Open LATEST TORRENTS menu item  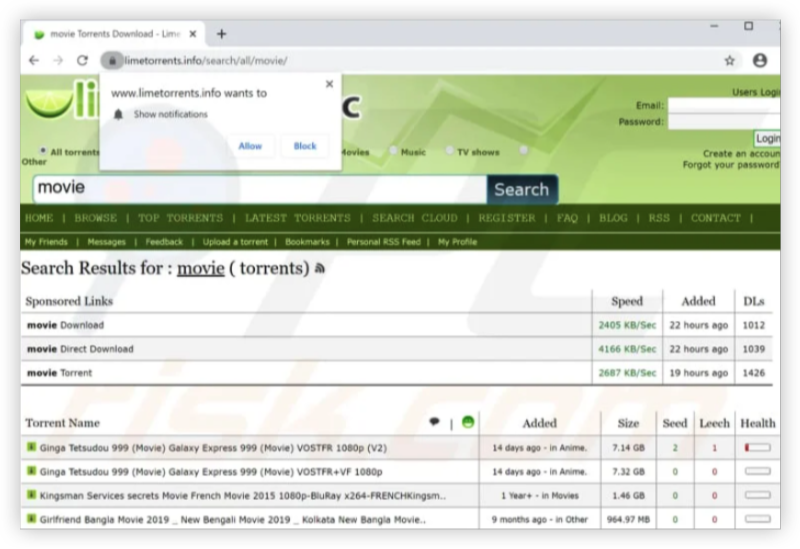(297, 218)
